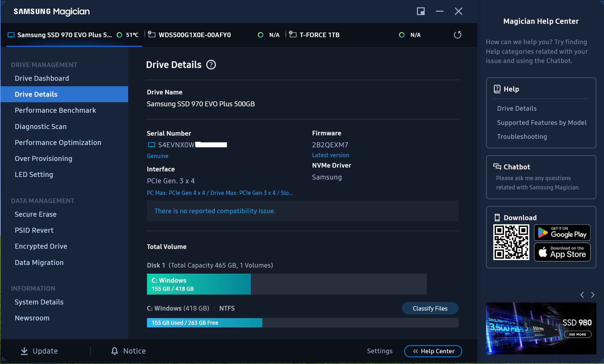Click the PC Max PCIe Gen link
This screenshot has width=604, height=364.
[220, 193]
